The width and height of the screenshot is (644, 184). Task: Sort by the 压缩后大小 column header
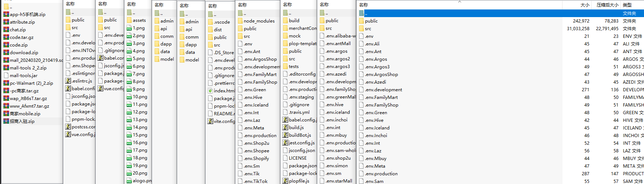point(607,5)
